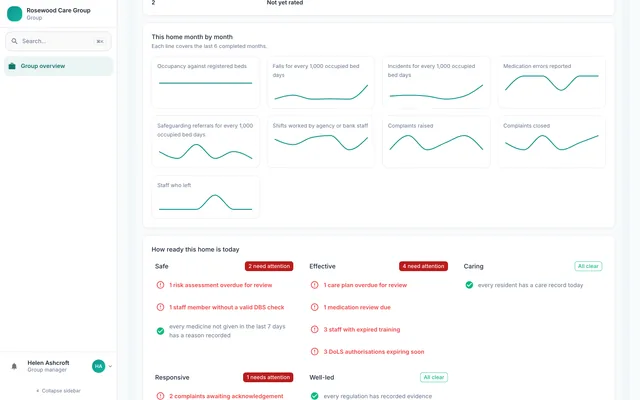
Task: Click alert icon beside DoLS authorisations
Action: (x=314, y=351)
